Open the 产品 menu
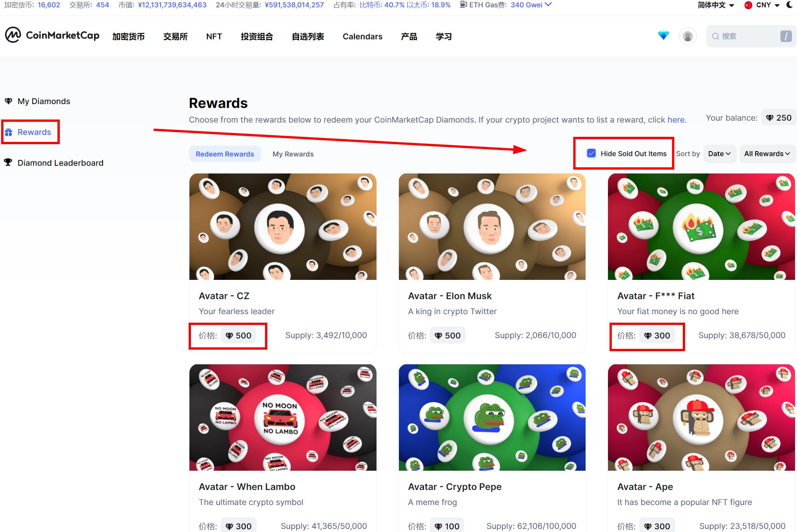 tap(409, 37)
